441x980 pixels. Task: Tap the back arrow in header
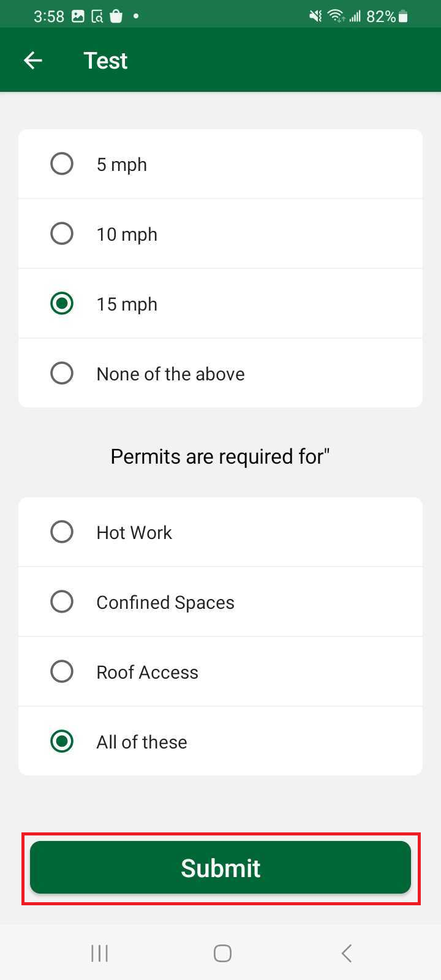(x=33, y=60)
